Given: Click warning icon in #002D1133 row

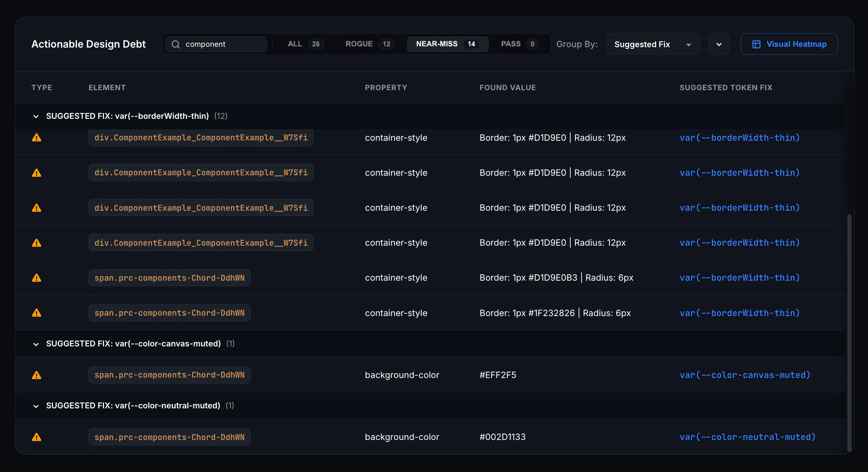Looking at the screenshot, I should (x=37, y=437).
